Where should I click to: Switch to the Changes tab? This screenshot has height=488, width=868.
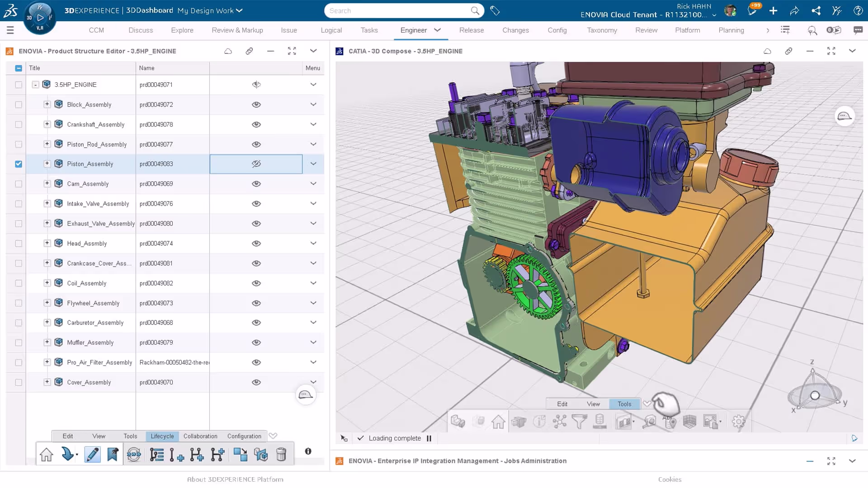pyautogui.click(x=515, y=30)
